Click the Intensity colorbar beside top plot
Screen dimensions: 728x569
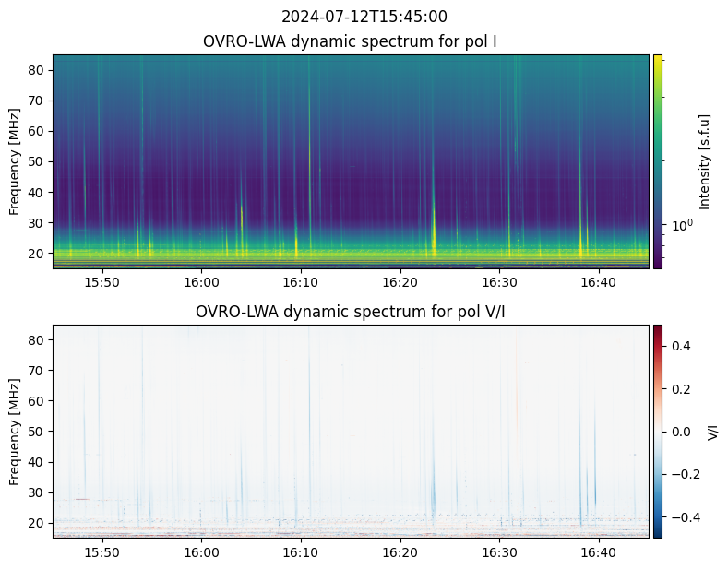pyautogui.click(x=658, y=161)
